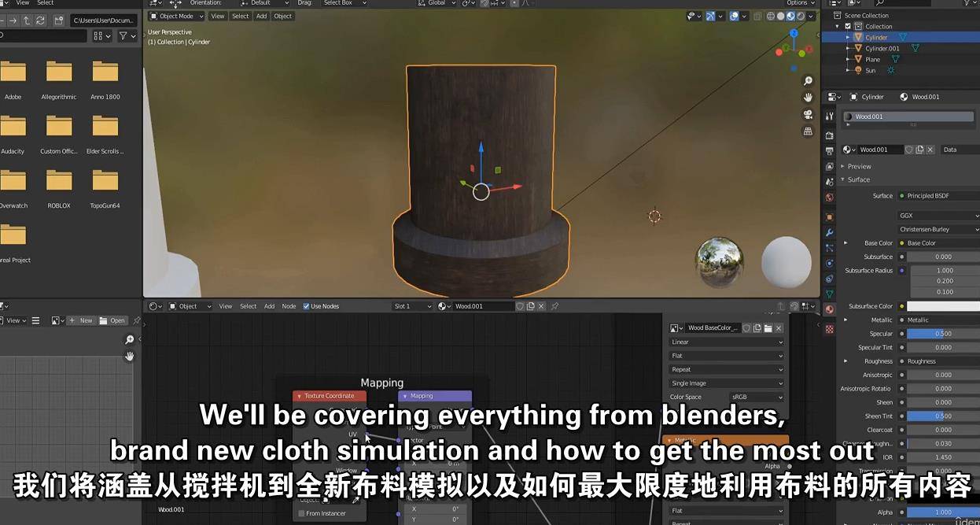The image size is (980, 525).
Task: Open the World properties tab icon
Action: 829,198
